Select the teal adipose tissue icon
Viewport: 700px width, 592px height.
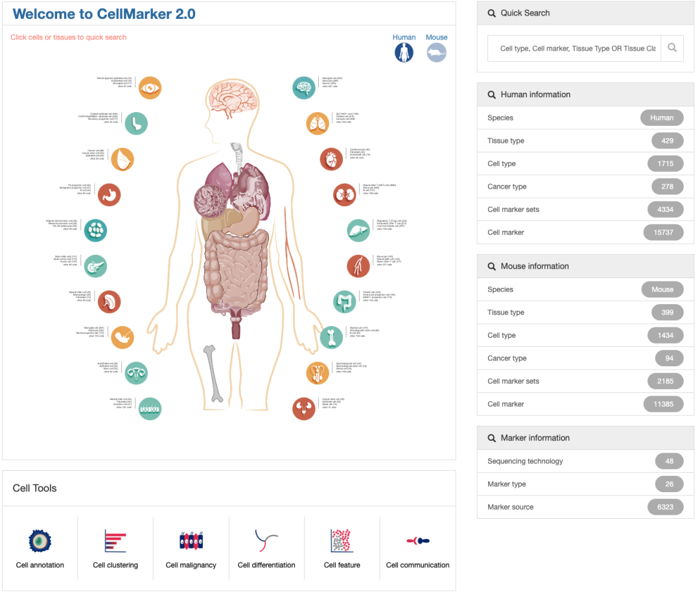pyautogui.click(x=95, y=230)
